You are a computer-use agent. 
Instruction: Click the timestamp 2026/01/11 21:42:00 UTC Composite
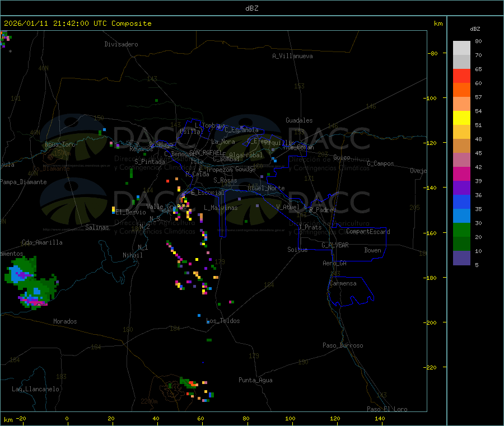pos(77,24)
